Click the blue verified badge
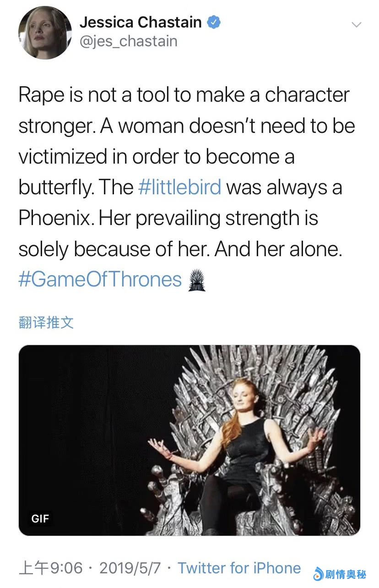379x588 pixels. 214,22
